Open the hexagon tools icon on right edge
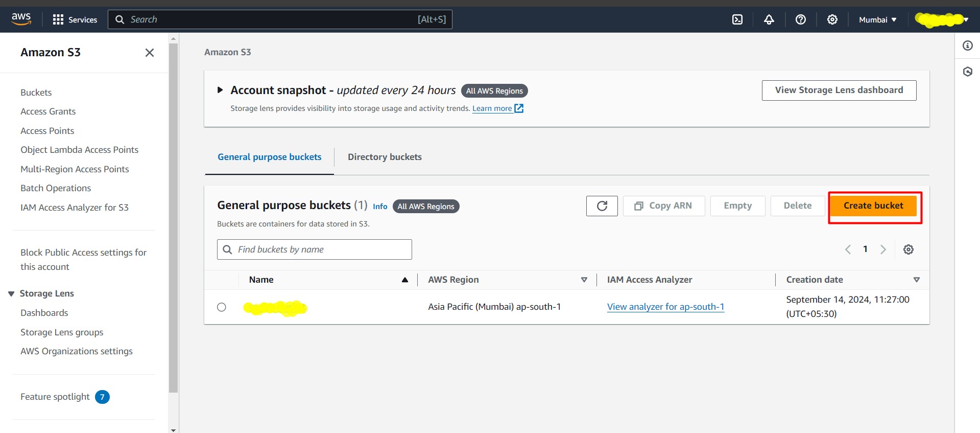Viewport: 980px width, 433px height. [967, 72]
